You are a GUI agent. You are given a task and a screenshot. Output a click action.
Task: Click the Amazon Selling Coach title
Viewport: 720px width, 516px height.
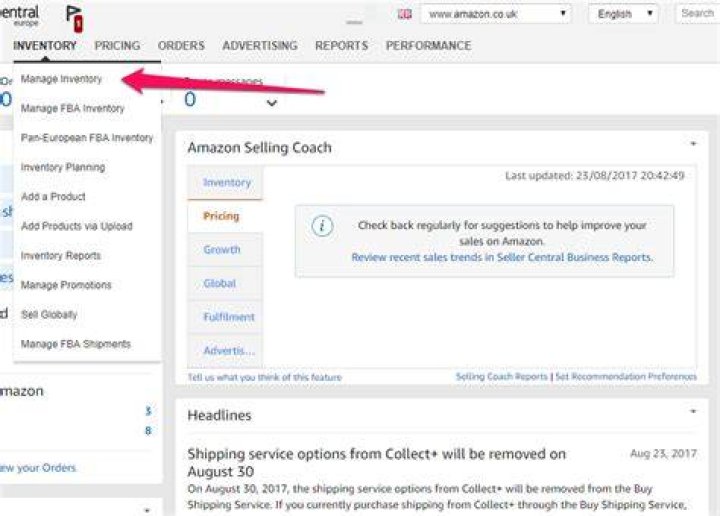[259, 148]
